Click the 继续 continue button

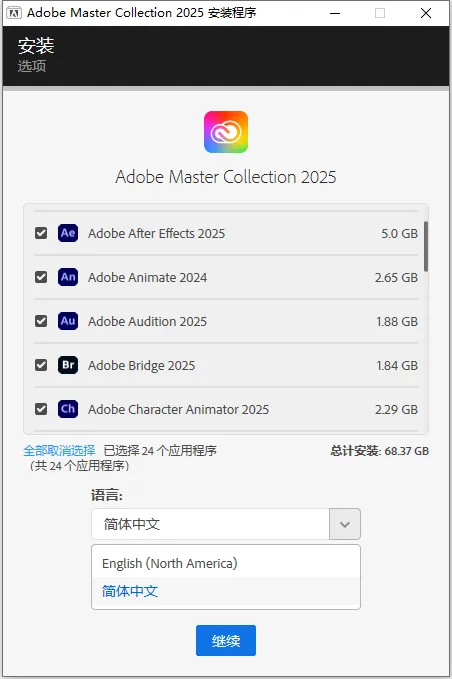tap(226, 640)
